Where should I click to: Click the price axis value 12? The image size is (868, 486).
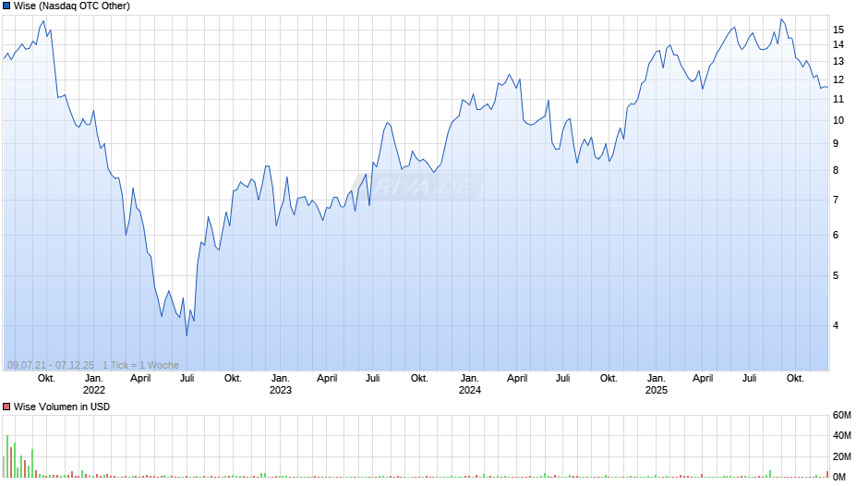[x=838, y=79]
